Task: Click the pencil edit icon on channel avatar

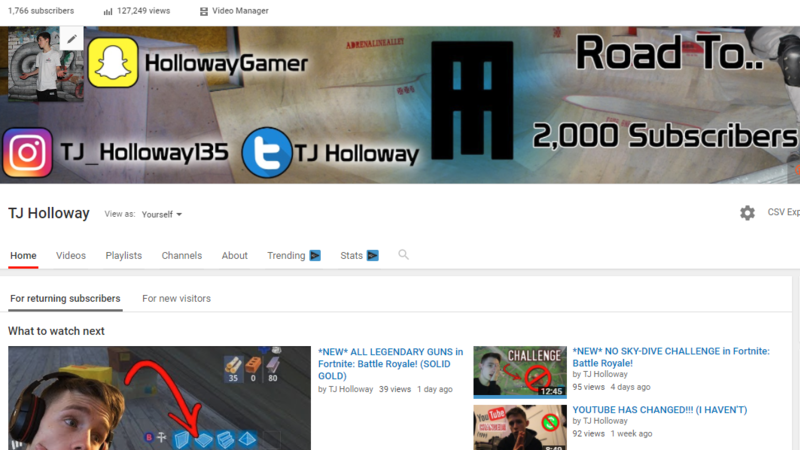Action: click(x=71, y=40)
